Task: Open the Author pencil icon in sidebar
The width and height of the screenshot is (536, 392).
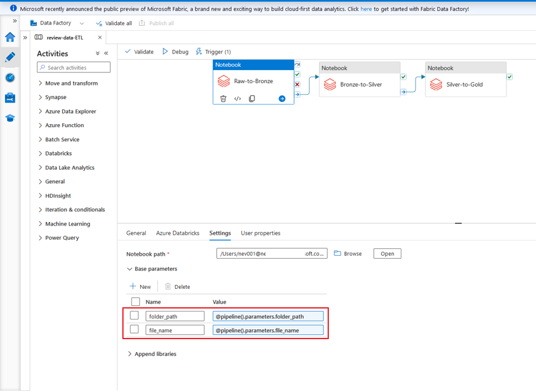Action: tap(10, 57)
